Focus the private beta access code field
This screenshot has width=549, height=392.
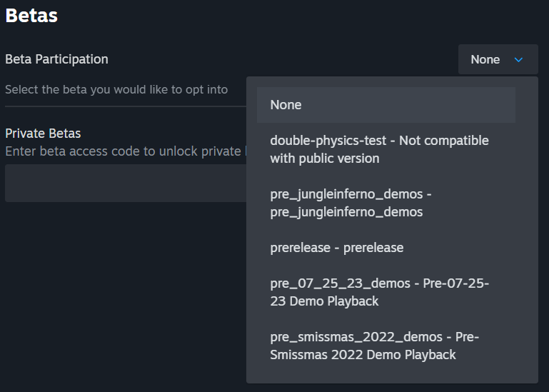pos(125,183)
